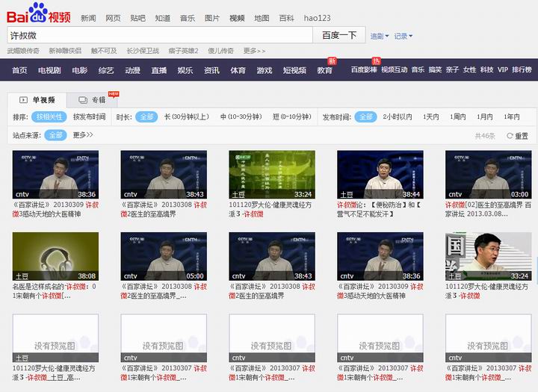This screenshot has height=392, width=538.
Task: Open the 土豆 38:44 video thumbnail
Action: [380, 175]
